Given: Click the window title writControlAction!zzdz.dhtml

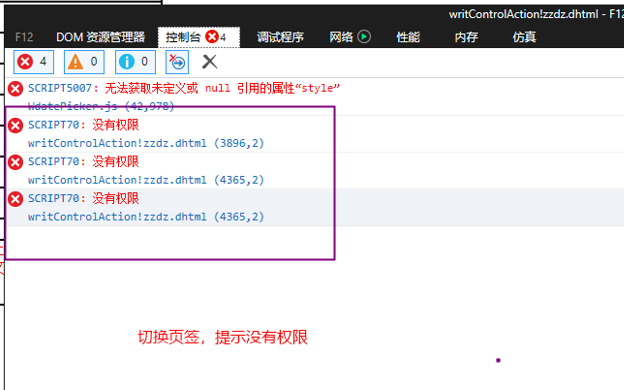Looking at the screenshot, I should 523,14.
